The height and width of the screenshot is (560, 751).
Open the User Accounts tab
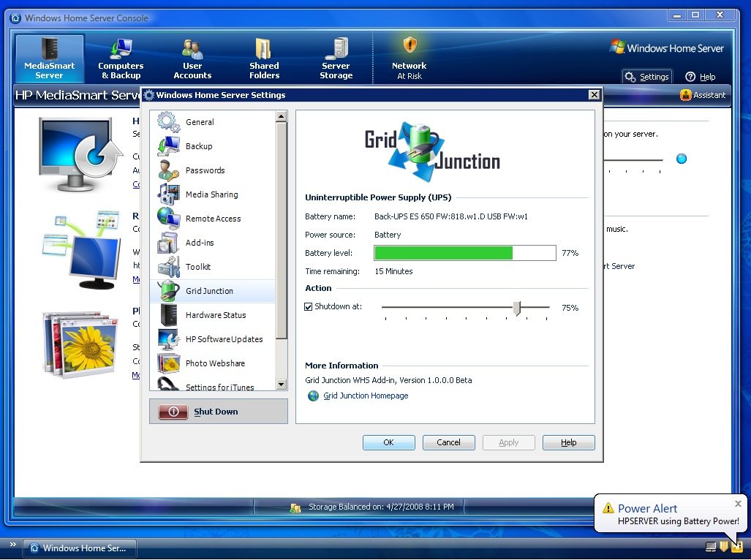point(192,58)
